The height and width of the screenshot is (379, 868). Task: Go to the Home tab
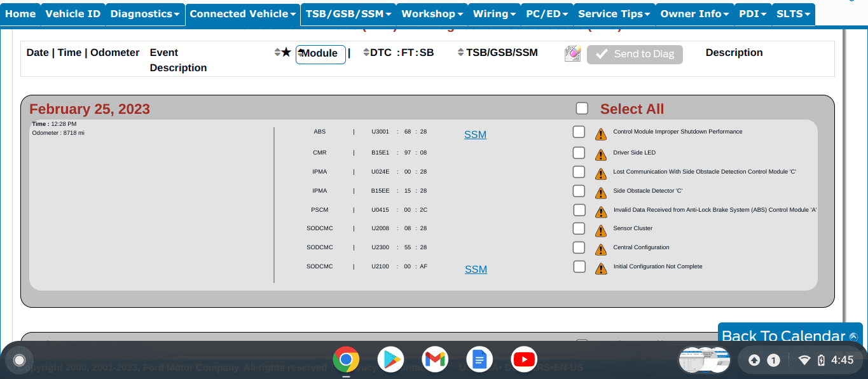coord(20,14)
